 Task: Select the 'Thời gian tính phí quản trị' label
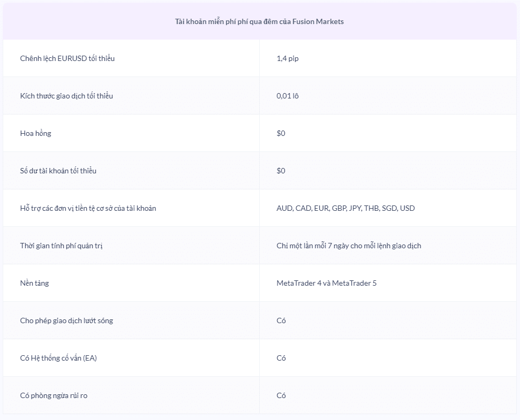[x=61, y=246]
